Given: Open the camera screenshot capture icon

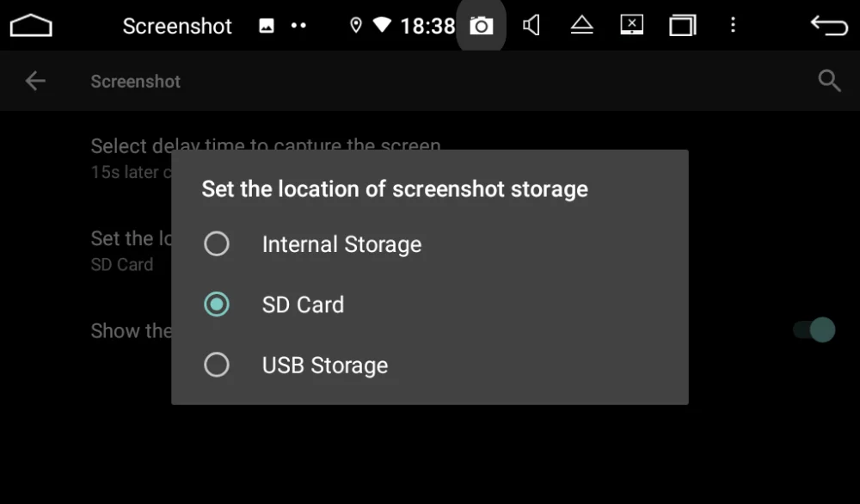Looking at the screenshot, I should 482,25.
